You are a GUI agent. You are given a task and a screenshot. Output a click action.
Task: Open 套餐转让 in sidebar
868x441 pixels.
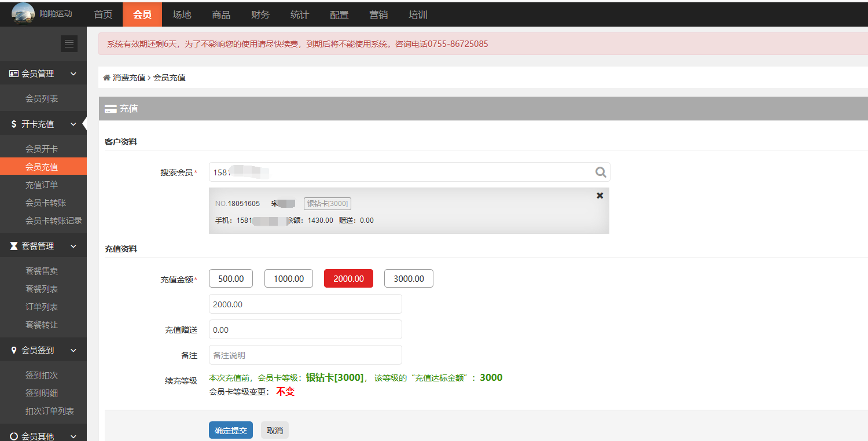coord(42,325)
